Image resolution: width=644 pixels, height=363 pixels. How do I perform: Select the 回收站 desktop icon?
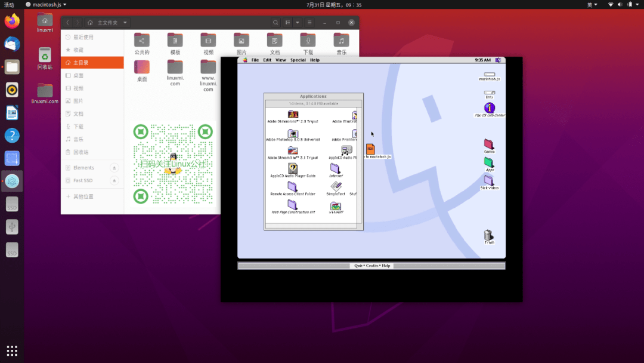pyautogui.click(x=45, y=59)
